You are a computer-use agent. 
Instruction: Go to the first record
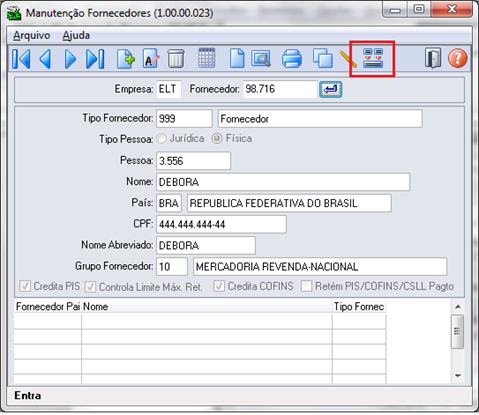pyautogui.click(x=21, y=59)
